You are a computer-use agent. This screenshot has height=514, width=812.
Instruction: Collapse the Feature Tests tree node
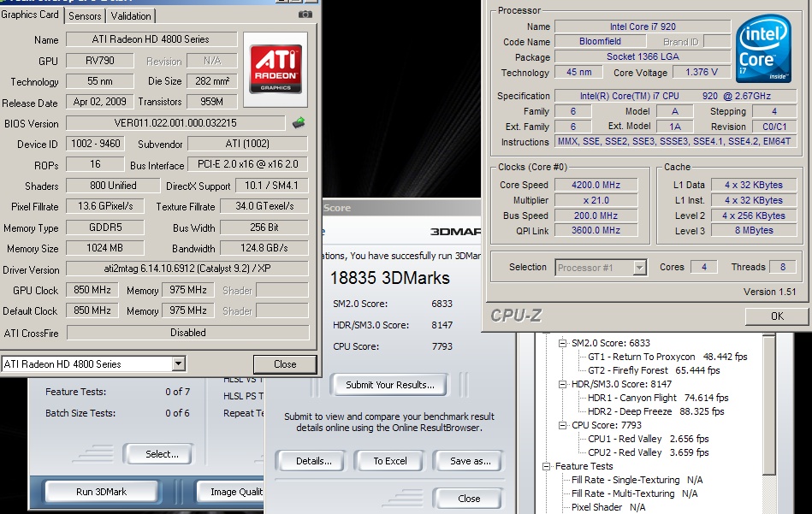pos(546,466)
